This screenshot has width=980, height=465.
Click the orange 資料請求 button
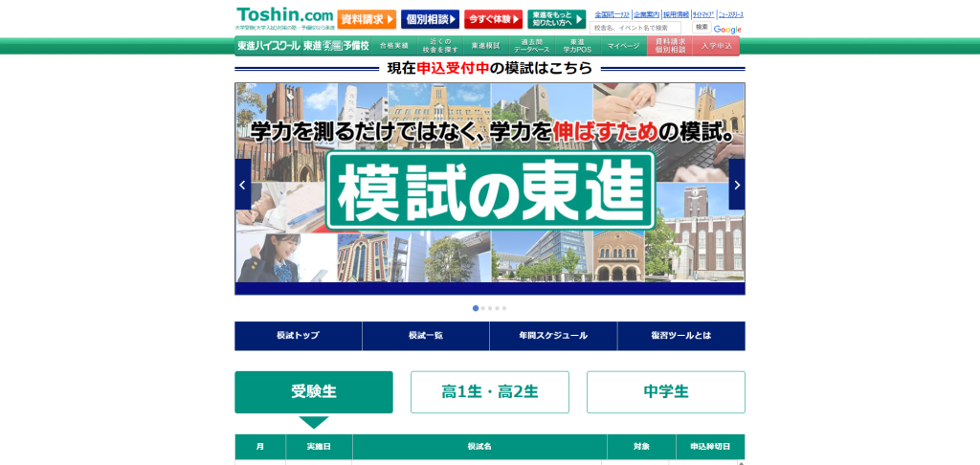point(367,19)
